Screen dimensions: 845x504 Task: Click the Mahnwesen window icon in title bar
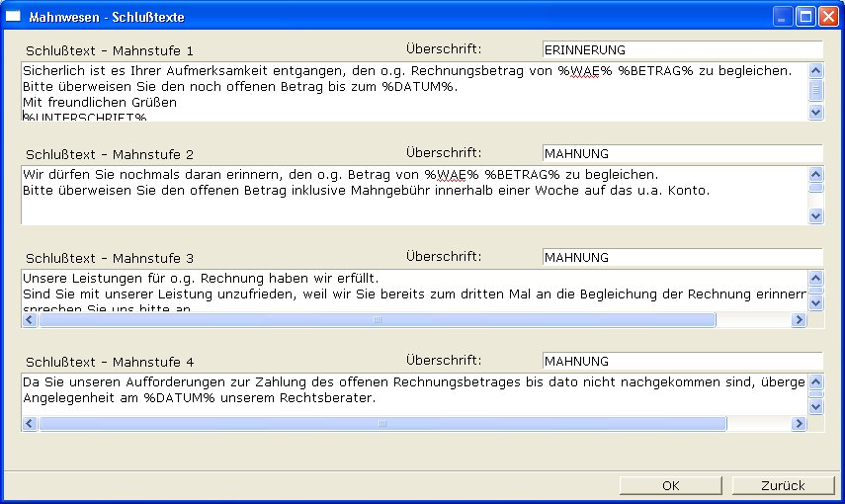coord(14,17)
